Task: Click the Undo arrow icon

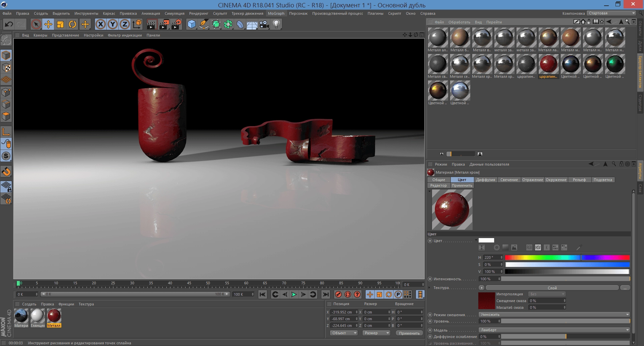Action: coord(9,24)
